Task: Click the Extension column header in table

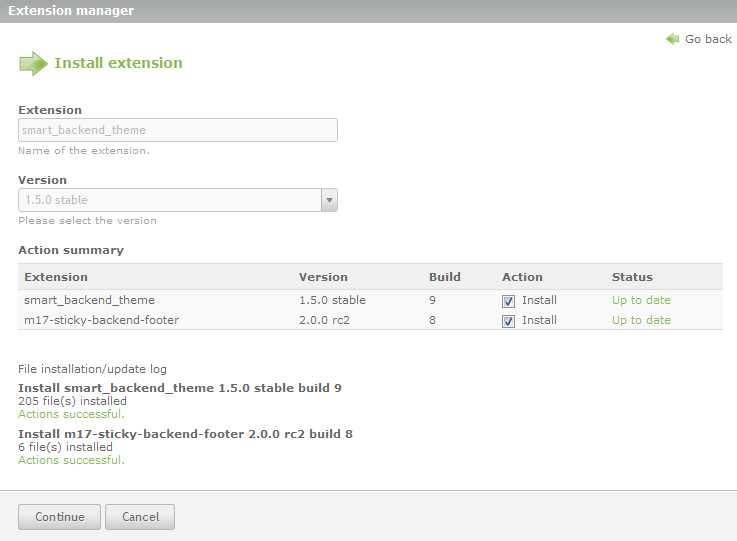Action: (56, 277)
